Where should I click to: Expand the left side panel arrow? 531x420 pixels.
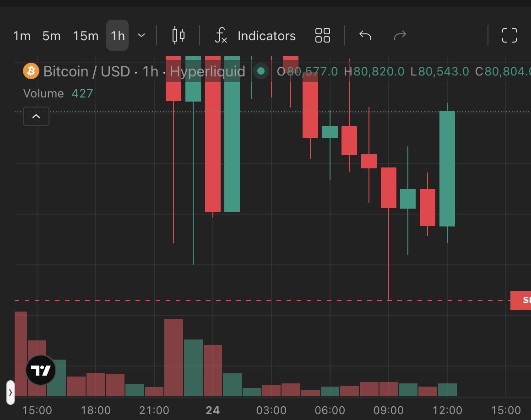11,393
